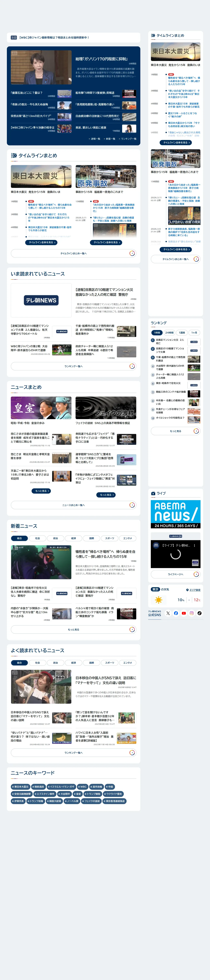Open main column タイムラインまとめ一覧へ button
Image resolution: width=210 pixels, height=980 pixels.
click(74, 253)
